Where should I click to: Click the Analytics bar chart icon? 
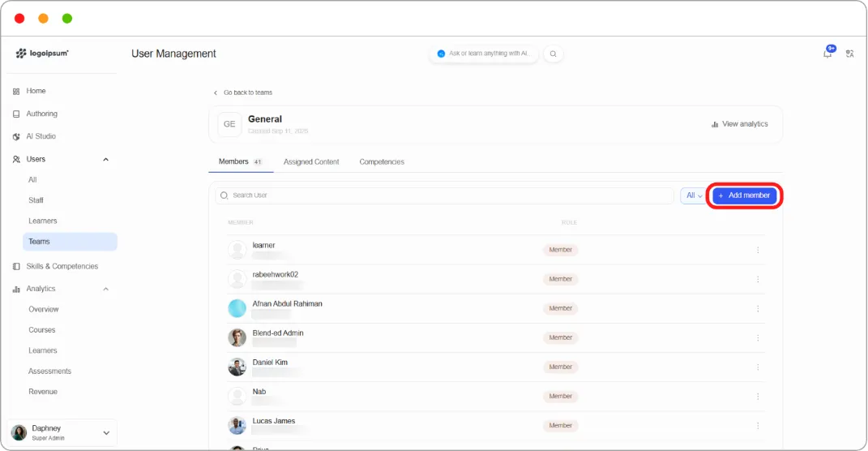pos(16,290)
